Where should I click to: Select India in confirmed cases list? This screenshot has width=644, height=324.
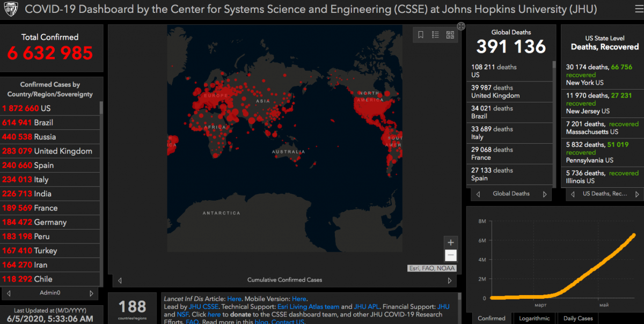click(50, 194)
